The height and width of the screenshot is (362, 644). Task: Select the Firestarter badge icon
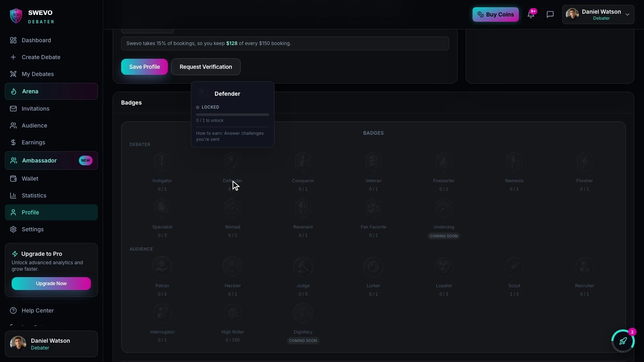pyautogui.click(x=444, y=162)
